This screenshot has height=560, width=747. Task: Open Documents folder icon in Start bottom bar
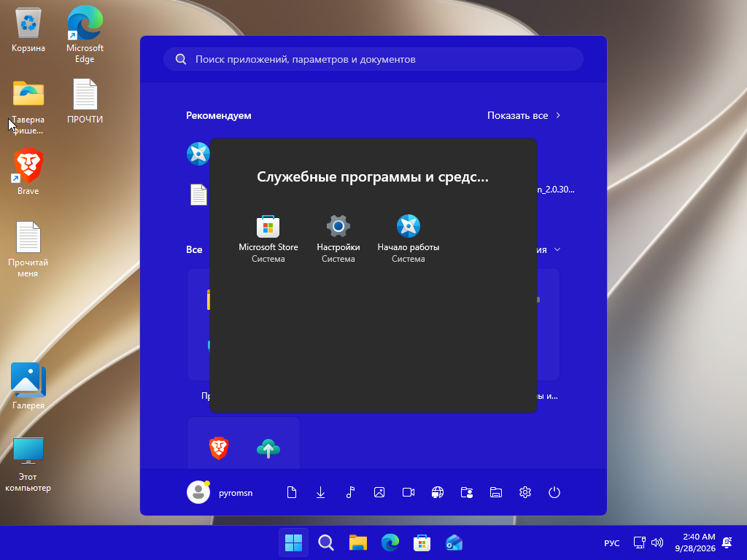pyautogui.click(x=292, y=492)
